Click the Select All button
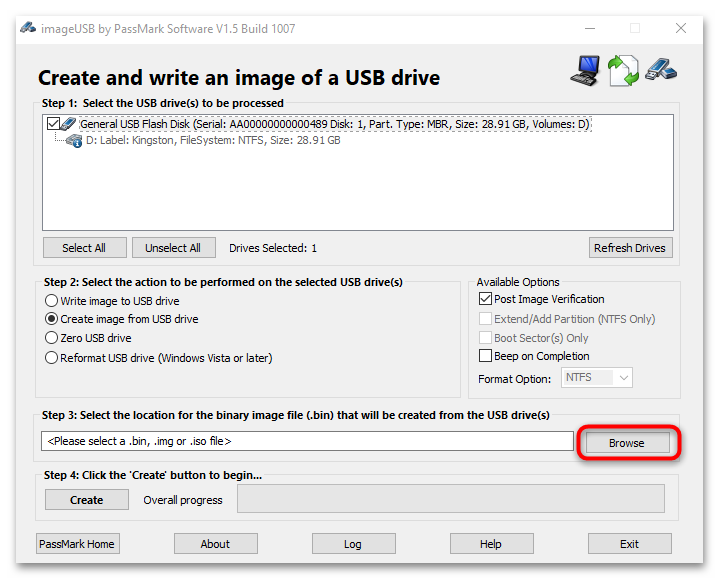 [x=84, y=248]
